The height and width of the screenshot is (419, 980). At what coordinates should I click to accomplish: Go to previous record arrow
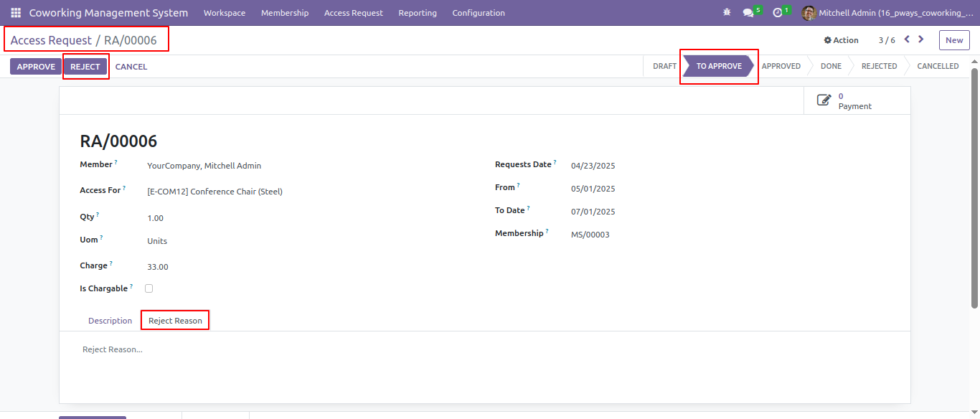(x=907, y=39)
